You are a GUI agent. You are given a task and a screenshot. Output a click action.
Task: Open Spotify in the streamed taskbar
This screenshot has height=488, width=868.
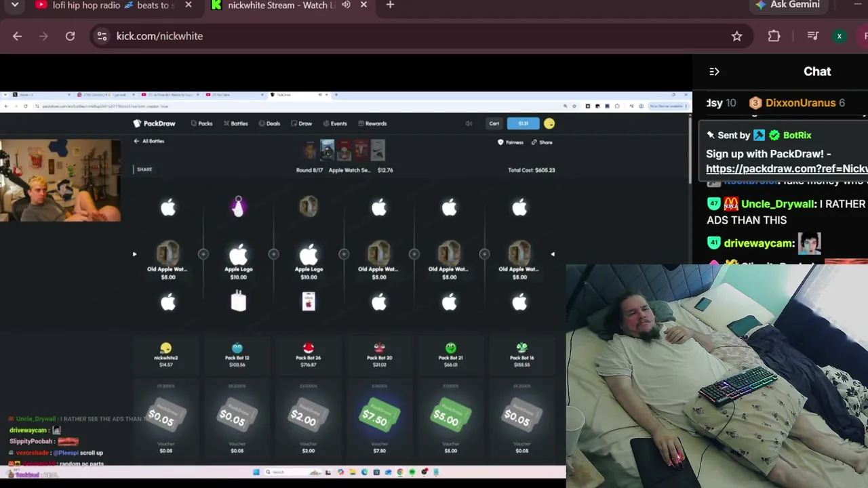click(x=412, y=472)
